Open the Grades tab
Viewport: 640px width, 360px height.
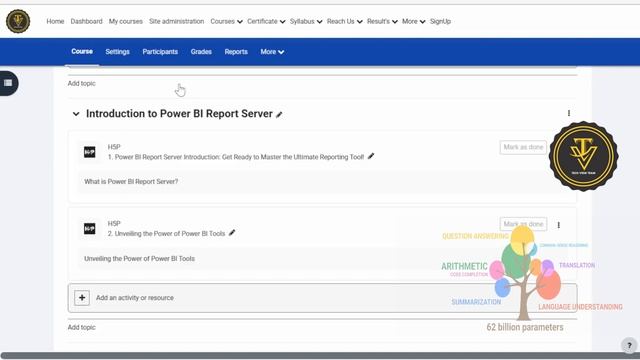201,52
